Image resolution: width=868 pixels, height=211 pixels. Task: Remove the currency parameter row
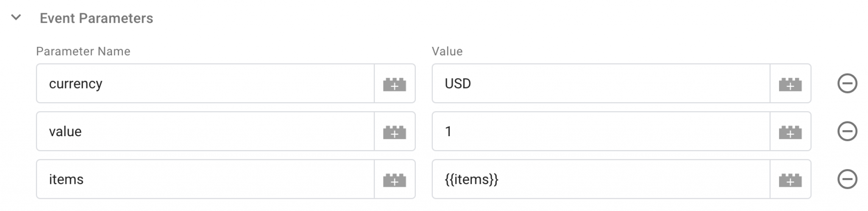click(x=847, y=83)
